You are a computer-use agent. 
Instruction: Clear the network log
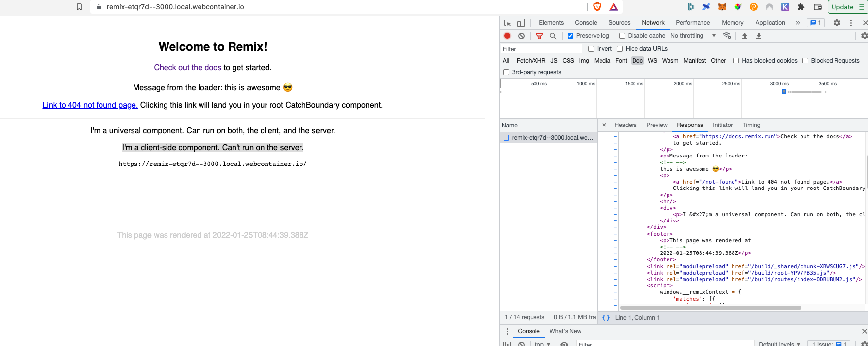coord(521,36)
